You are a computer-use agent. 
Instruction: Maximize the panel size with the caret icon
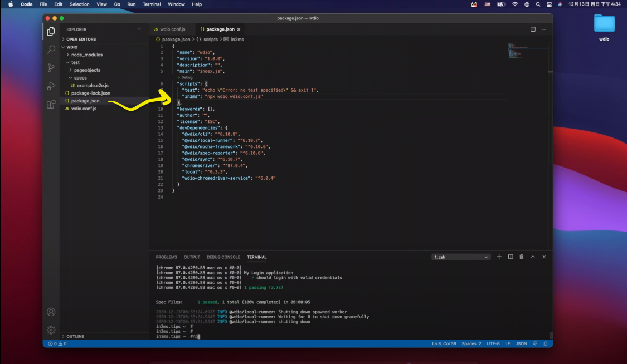point(533,257)
